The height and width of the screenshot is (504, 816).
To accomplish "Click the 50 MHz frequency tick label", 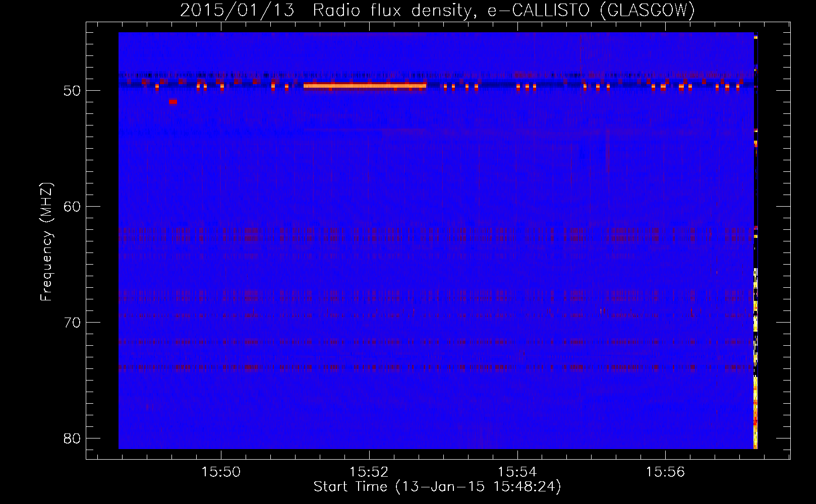I will (x=73, y=91).
